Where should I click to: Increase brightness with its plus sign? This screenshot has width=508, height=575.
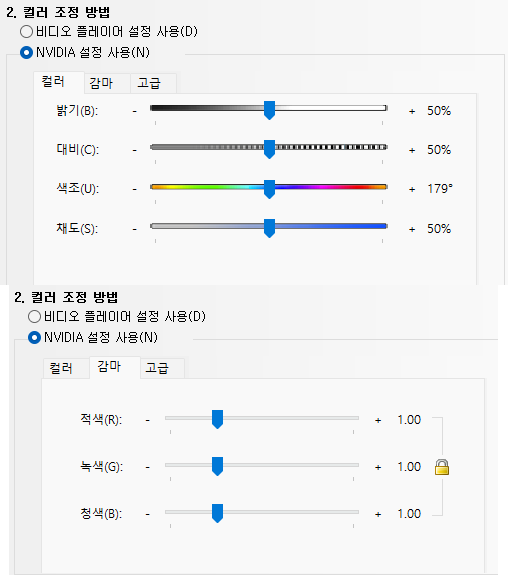412,111
